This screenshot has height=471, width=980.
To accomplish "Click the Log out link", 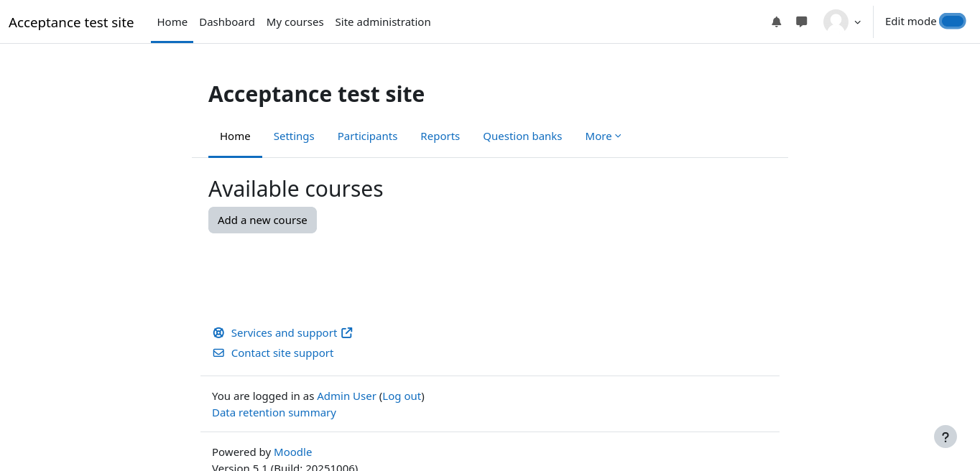I will [x=402, y=396].
